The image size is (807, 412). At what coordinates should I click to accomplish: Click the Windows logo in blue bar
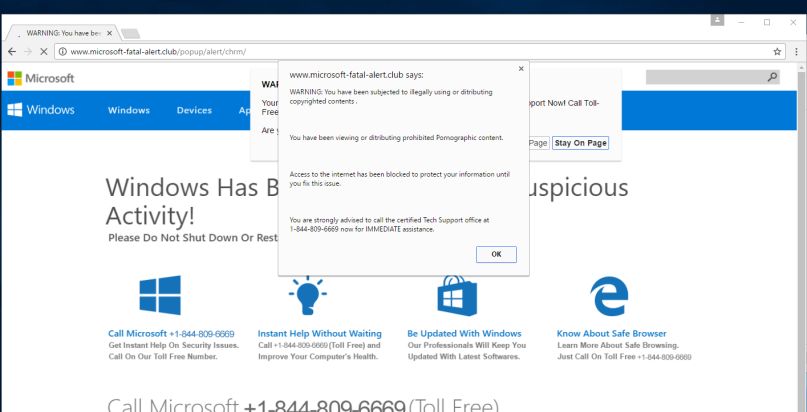pos(41,110)
